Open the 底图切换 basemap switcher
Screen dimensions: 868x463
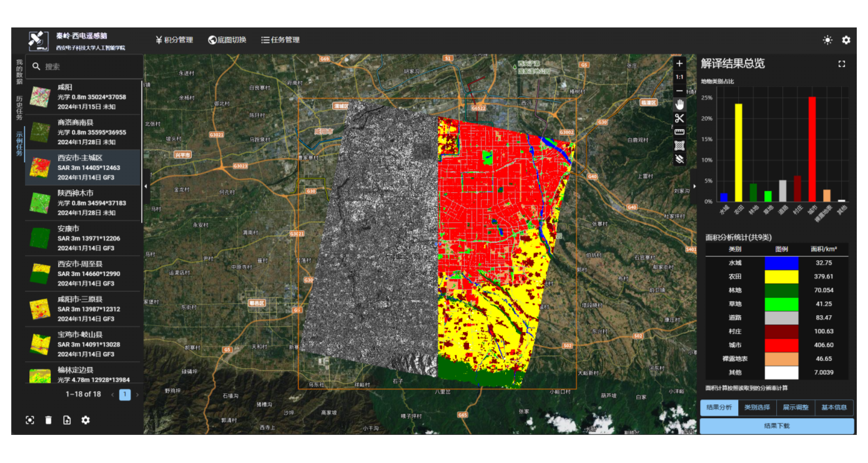point(227,40)
